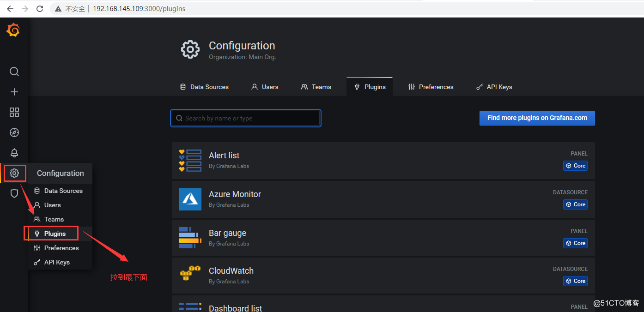Choose Plugins in Configuration flyout menu
The width and height of the screenshot is (644, 312).
click(60, 234)
